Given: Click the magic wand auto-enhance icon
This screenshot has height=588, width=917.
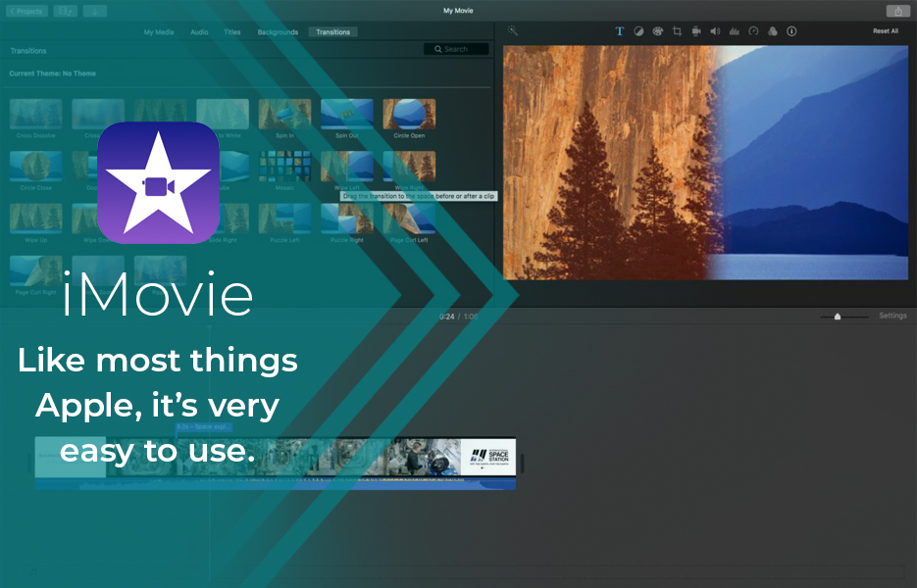Looking at the screenshot, I should tap(513, 31).
